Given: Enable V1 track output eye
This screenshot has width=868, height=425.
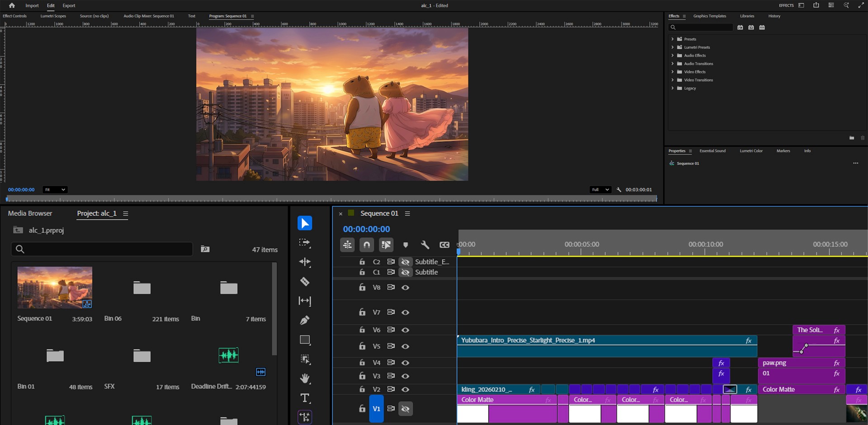Looking at the screenshot, I should click(406, 409).
